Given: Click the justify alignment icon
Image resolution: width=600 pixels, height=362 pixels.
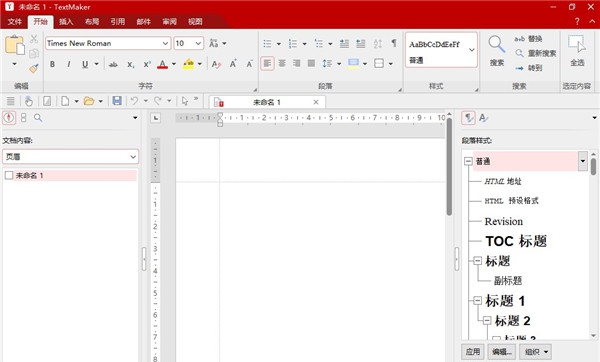Looking at the screenshot, I should point(311,63).
